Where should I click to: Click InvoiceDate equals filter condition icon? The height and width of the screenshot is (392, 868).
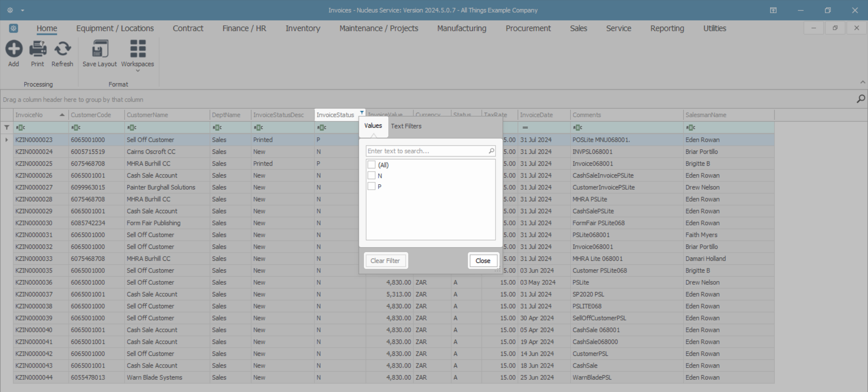(x=525, y=128)
